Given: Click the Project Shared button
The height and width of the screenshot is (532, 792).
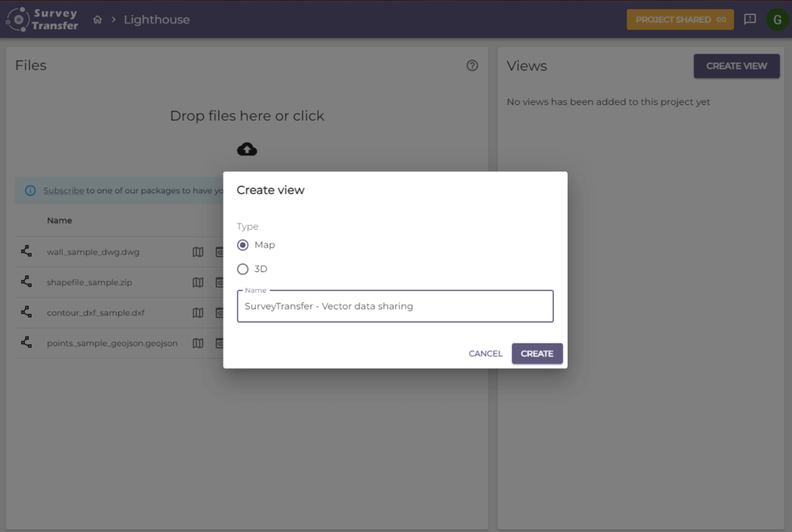Looking at the screenshot, I should click(679, 20).
